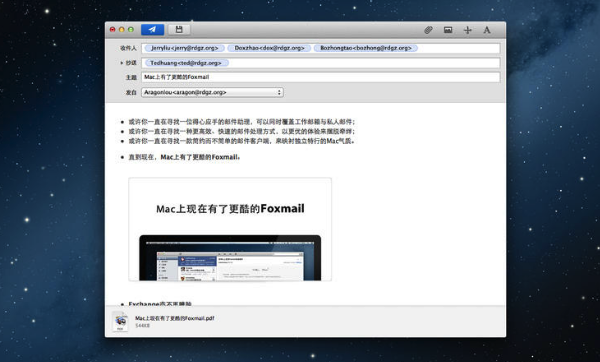Attach a file using the paperclip icon
This screenshot has height=362, width=600.
click(x=428, y=30)
